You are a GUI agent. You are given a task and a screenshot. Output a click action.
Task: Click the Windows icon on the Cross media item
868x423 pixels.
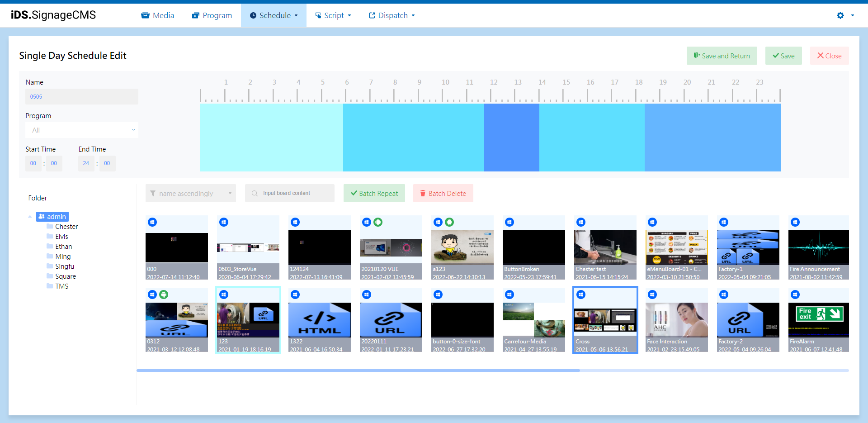click(581, 294)
